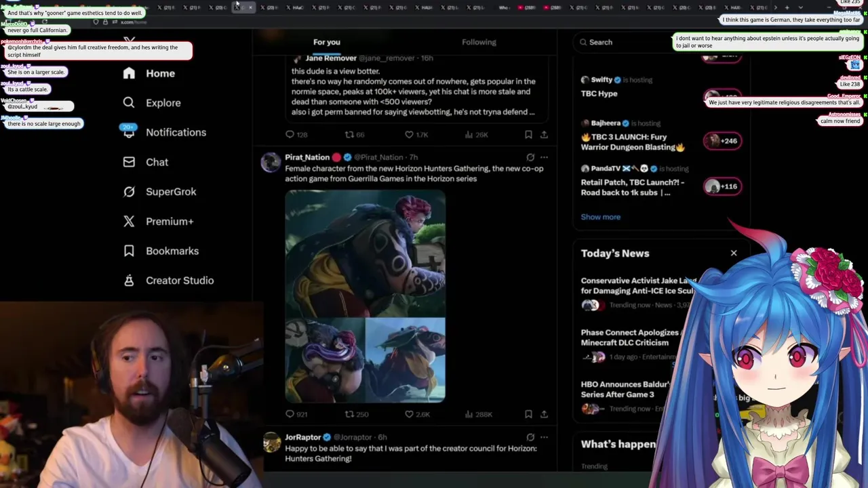The image size is (868, 488).
Task: Open Grok action on JorRaptor's post
Action: [530, 437]
